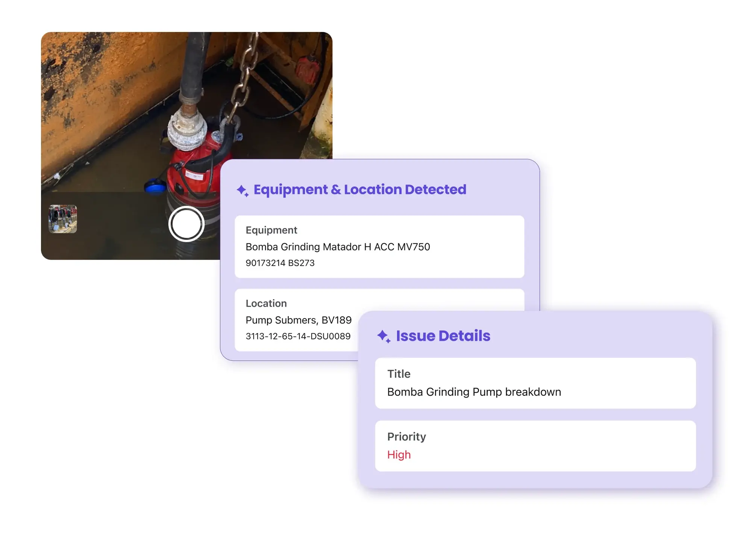Click the 'Equipment' field label
752x560 pixels.
(271, 230)
